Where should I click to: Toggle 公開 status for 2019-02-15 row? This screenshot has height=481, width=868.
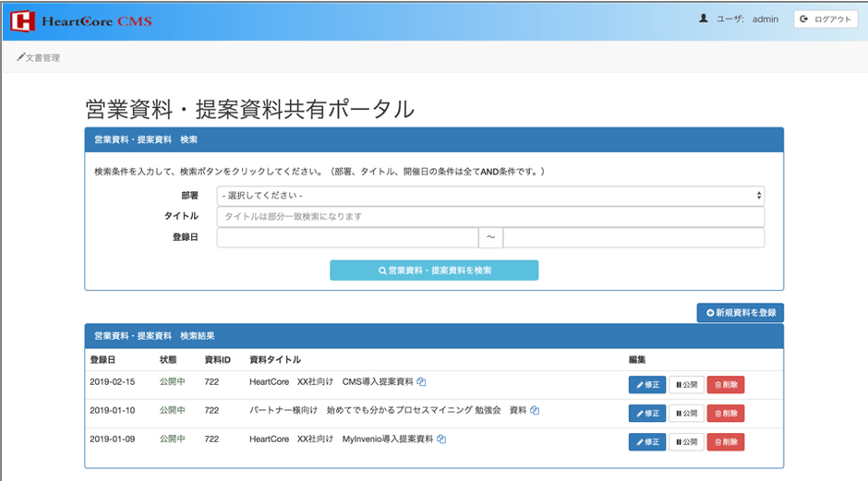click(x=686, y=385)
